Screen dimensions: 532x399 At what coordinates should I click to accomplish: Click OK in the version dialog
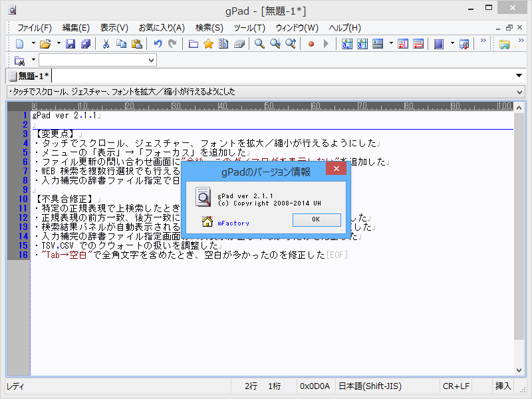coord(317,219)
